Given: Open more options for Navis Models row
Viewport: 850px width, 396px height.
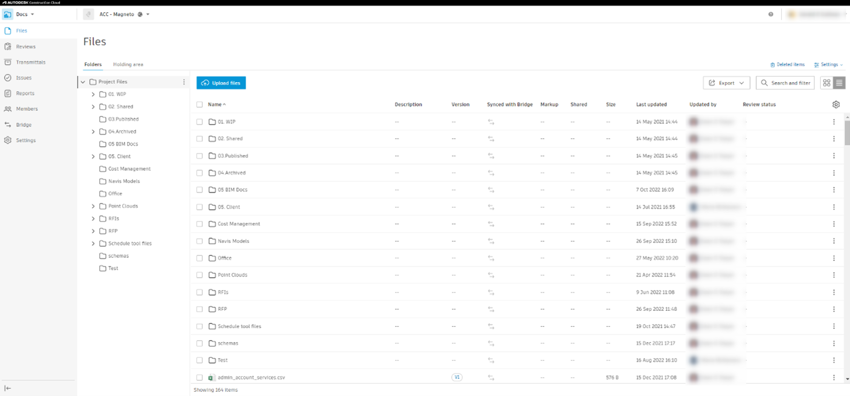Looking at the screenshot, I should [x=834, y=241].
